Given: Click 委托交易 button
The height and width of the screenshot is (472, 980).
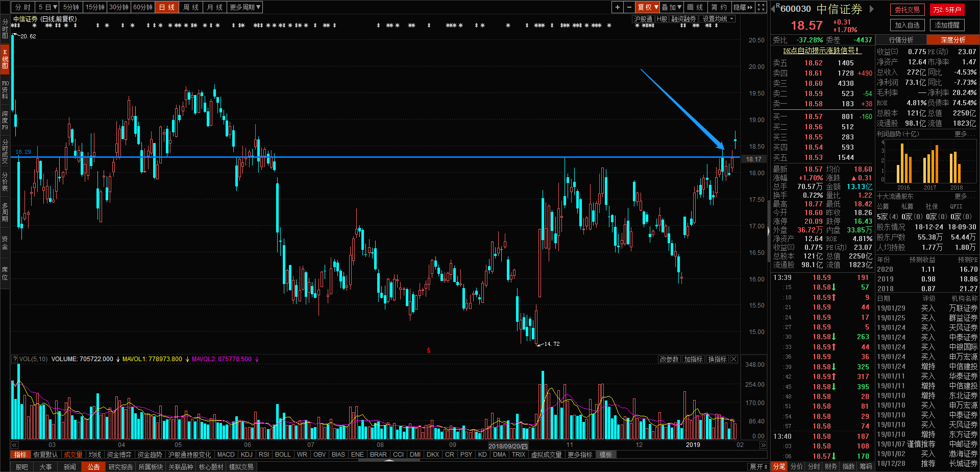Looking at the screenshot, I should click(x=907, y=10).
